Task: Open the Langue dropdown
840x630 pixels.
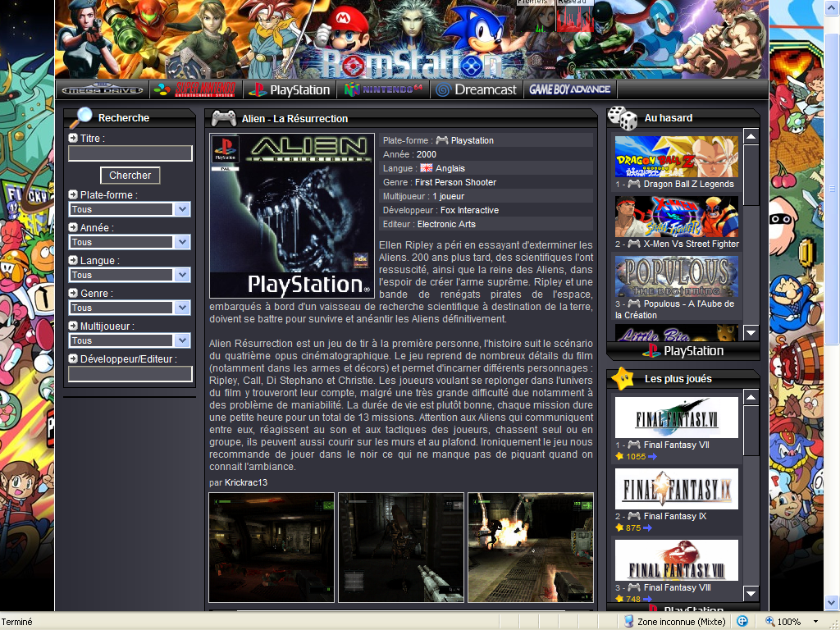Action: (x=130, y=275)
